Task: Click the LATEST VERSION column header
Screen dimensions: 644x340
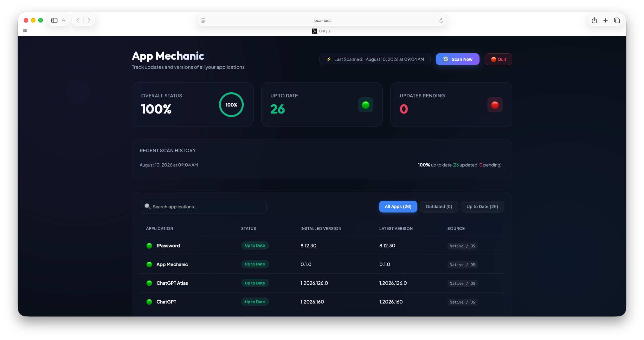Action: 396,228
